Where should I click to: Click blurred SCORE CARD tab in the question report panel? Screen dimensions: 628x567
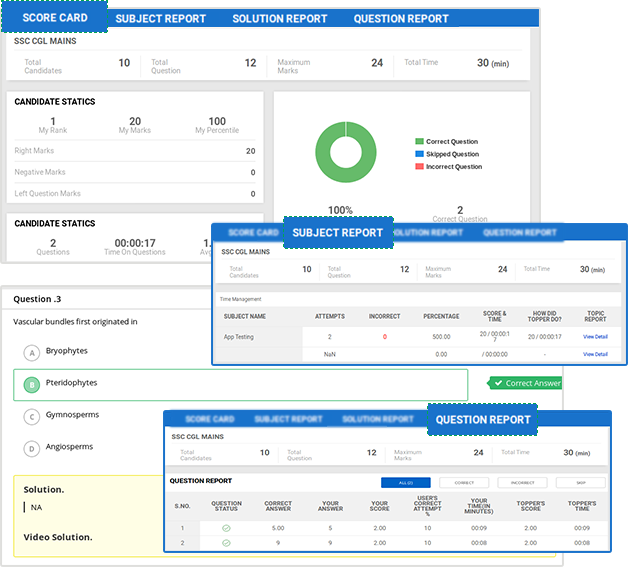click(210, 419)
